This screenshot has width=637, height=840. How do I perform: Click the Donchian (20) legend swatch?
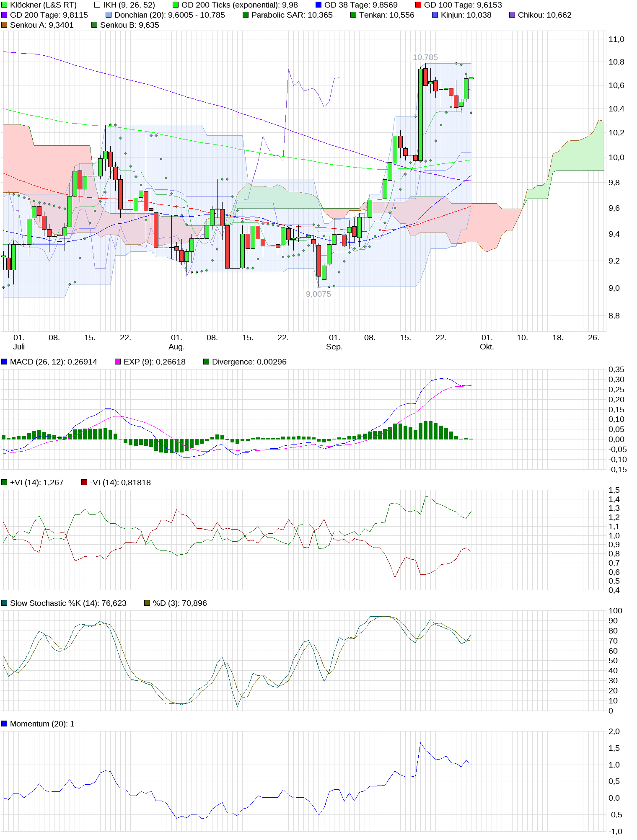109,15
